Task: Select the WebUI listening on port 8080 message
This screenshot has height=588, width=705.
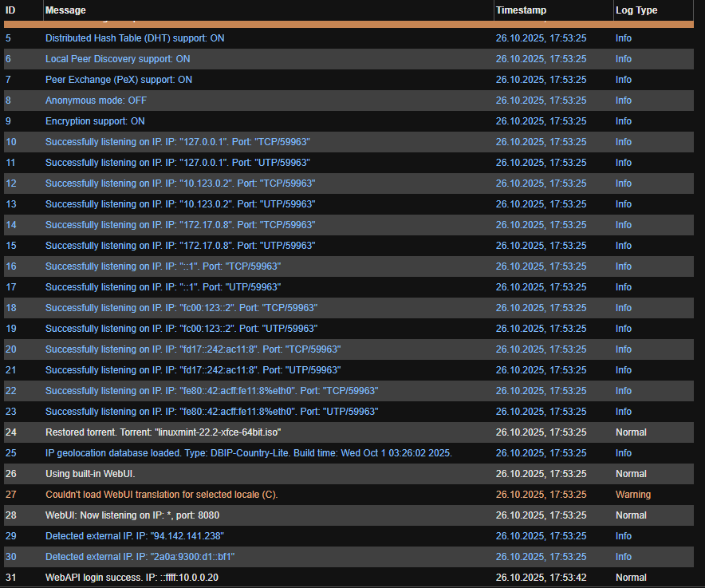Action: 132,515
